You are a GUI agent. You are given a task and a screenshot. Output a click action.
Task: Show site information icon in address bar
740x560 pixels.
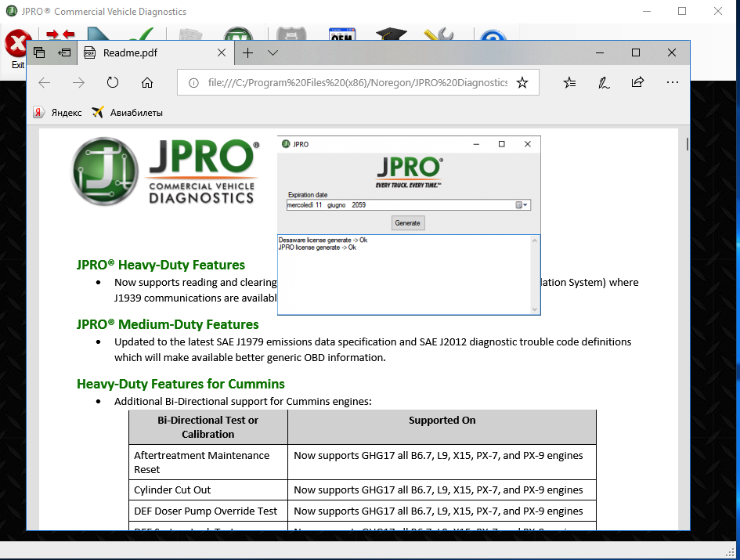193,83
